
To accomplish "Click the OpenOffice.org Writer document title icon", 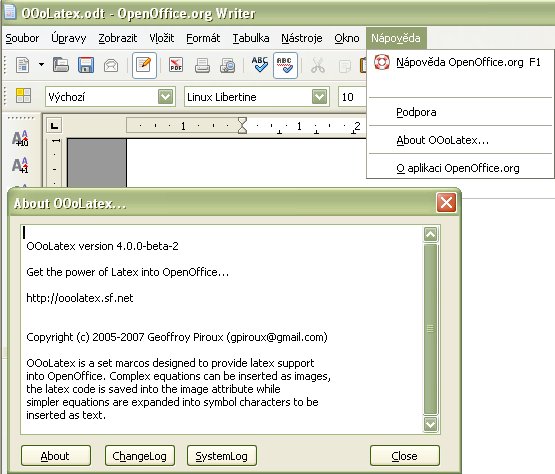I will tap(10, 11).
